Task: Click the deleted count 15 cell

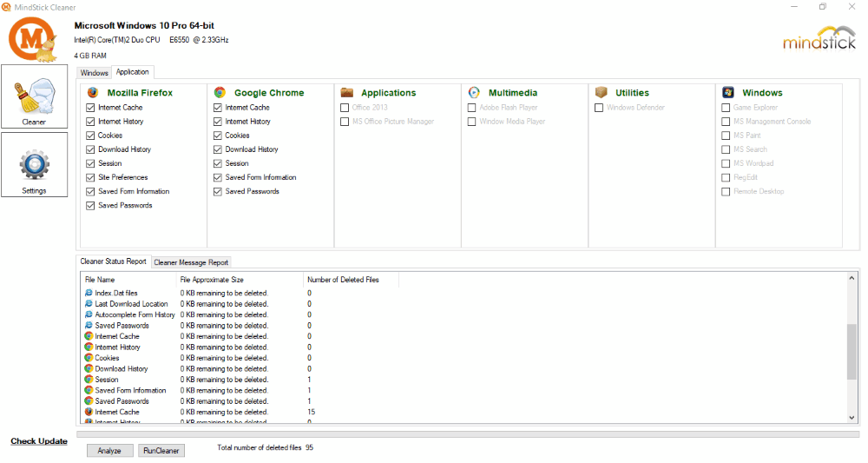Action: [x=311, y=412]
